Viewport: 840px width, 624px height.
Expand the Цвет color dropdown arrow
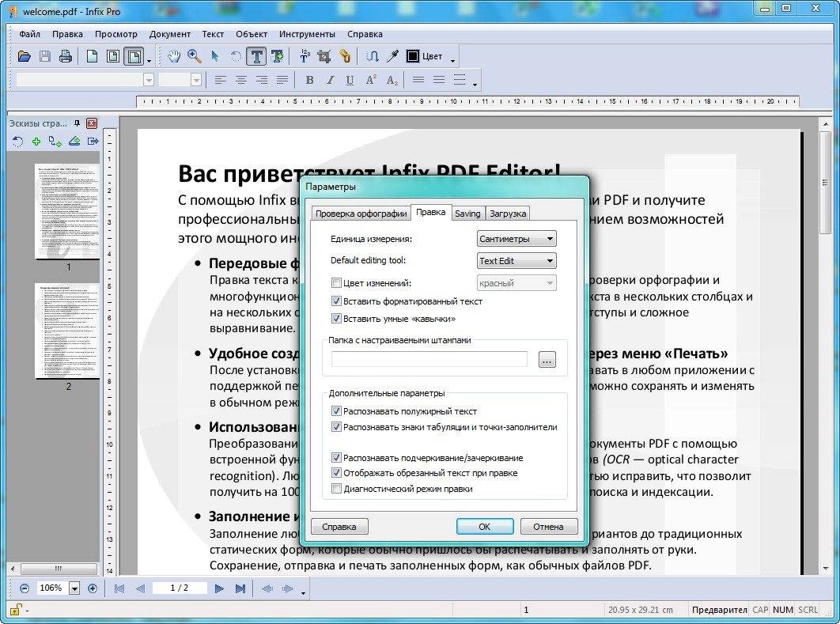(452, 60)
